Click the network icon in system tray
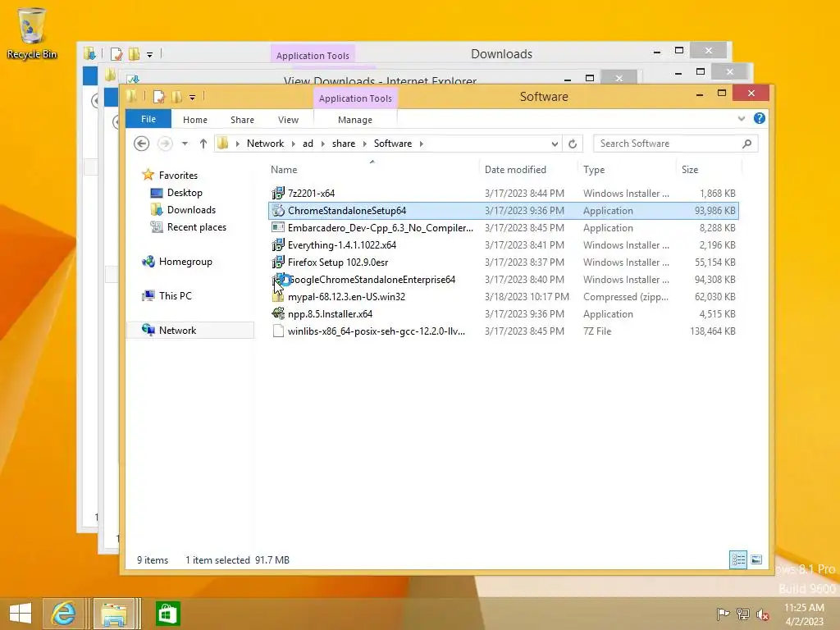Image resolution: width=840 pixels, height=630 pixels. coord(743,614)
